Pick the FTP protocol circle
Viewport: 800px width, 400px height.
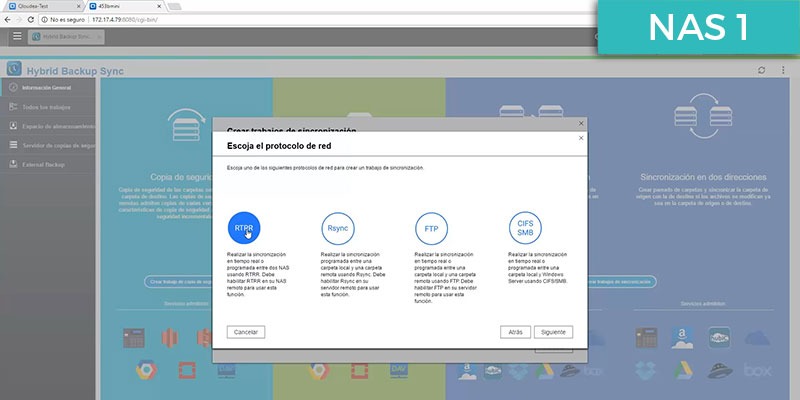pos(432,228)
